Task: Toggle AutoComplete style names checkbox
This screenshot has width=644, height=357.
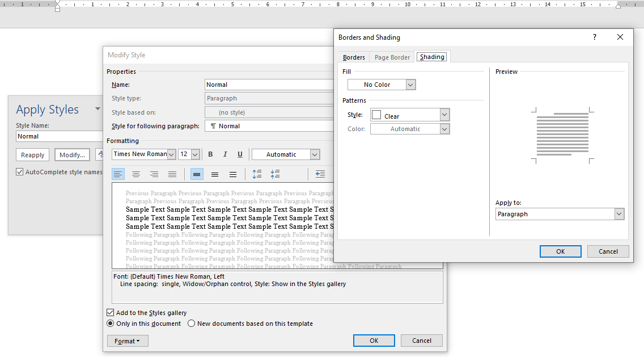Action: (x=20, y=172)
